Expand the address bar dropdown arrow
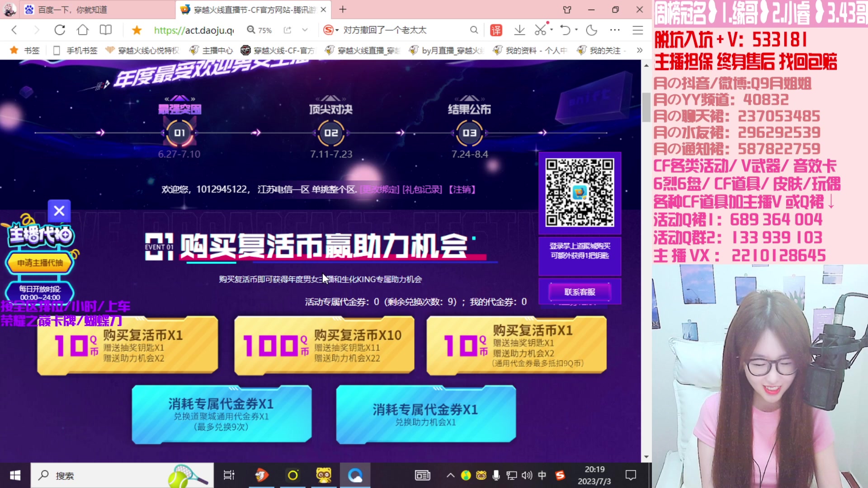868x488 pixels. [305, 30]
